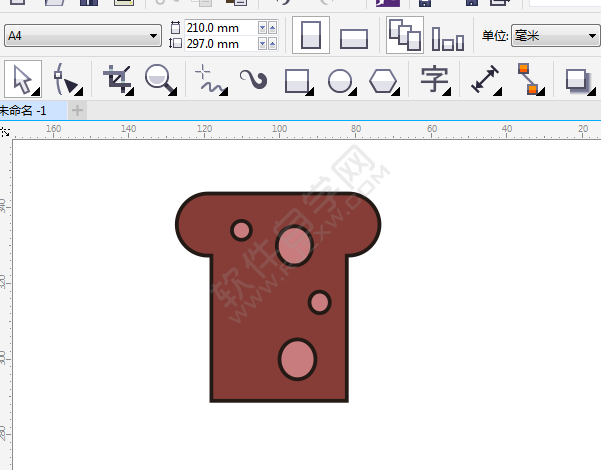Pick the Artistic Media tool
The image size is (601, 470).
(252, 79)
